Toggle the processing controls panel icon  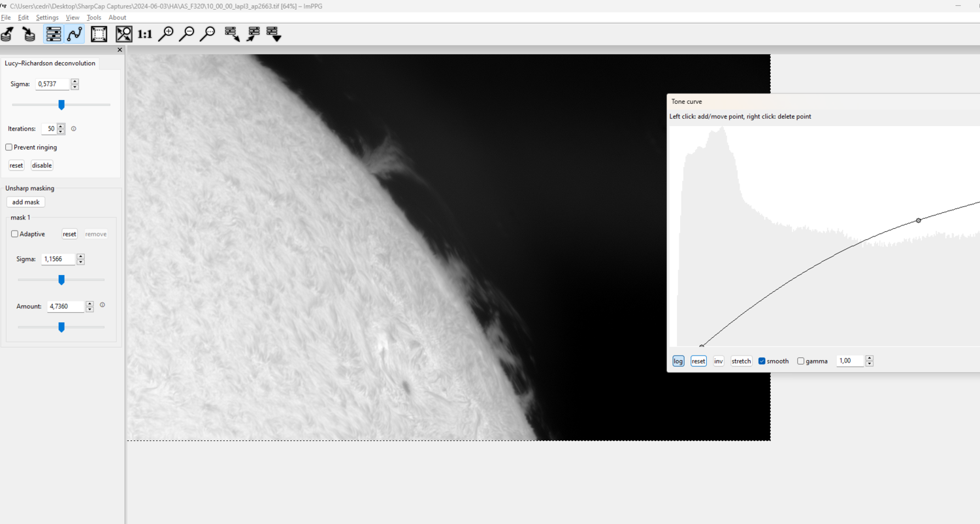coord(54,34)
